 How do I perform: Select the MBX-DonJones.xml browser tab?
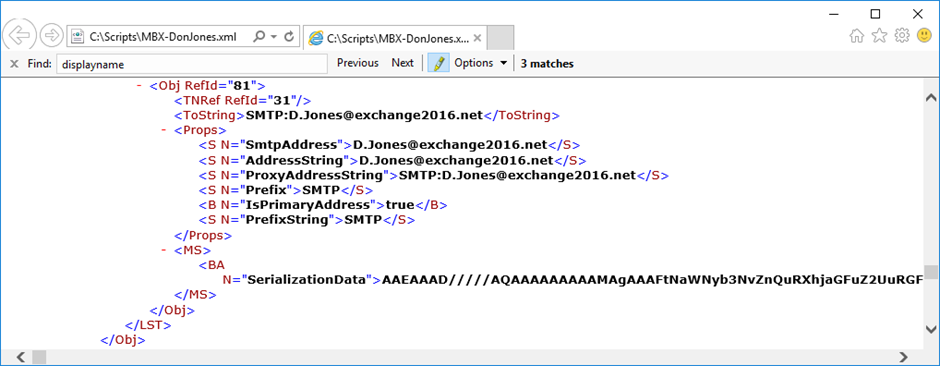click(394, 38)
